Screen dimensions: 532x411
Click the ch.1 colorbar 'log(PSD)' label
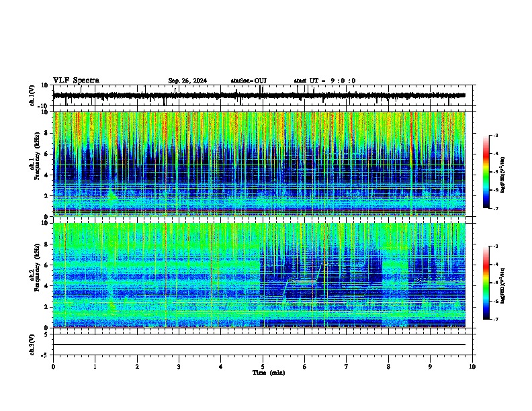pos(502,175)
